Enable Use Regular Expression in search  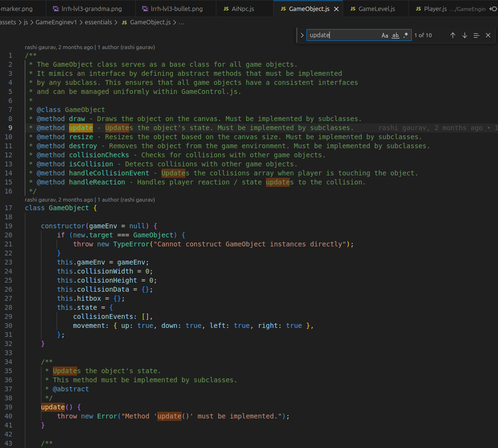click(x=406, y=35)
